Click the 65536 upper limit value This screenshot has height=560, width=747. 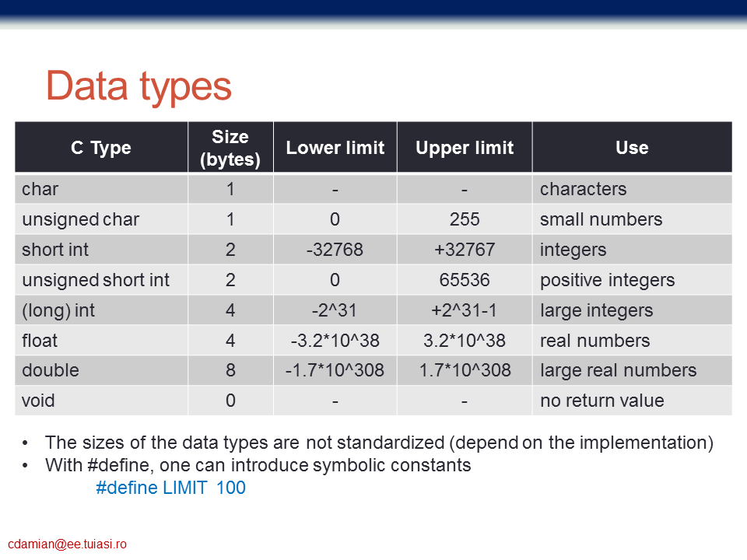click(465, 280)
